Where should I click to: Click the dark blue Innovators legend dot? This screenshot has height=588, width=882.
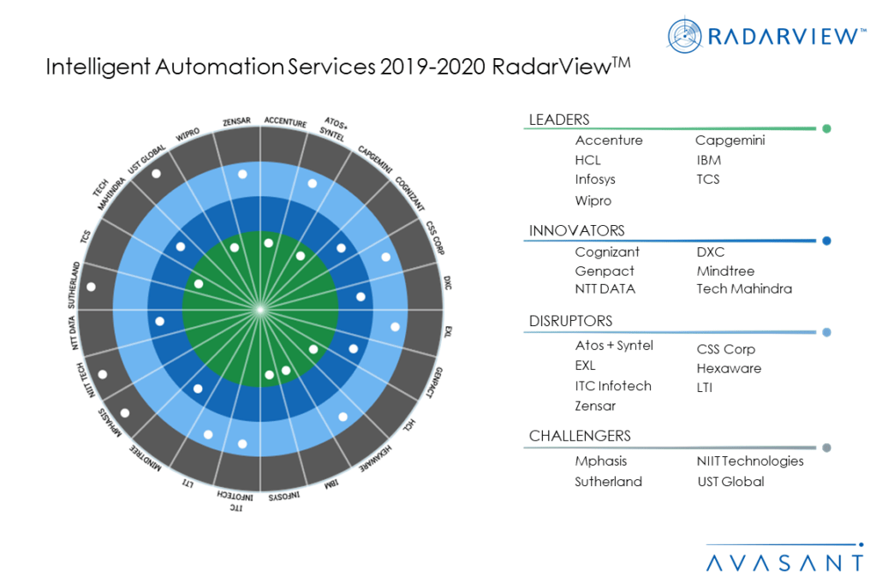tap(826, 241)
